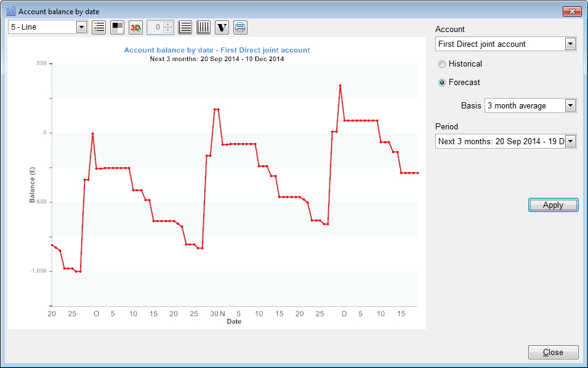Viewport: 588px width, 368px height.
Task: Click the 'D' December marker on date axis
Action: coord(344,314)
